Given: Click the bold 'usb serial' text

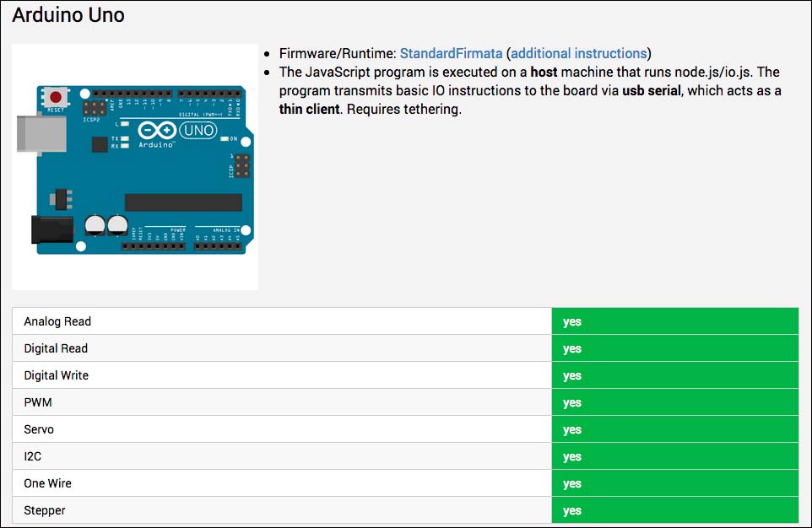Looking at the screenshot, I should (x=652, y=90).
